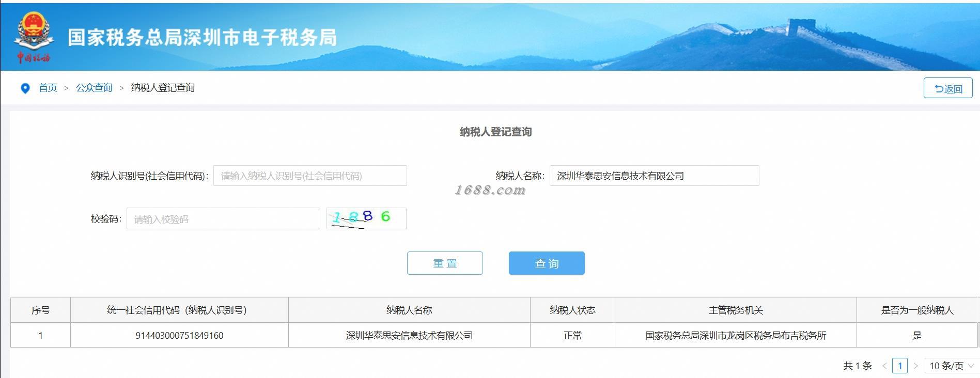This screenshot has width=980, height=378.
Task: Select credit code 914403000751849160 cell
Action: tap(179, 335)
